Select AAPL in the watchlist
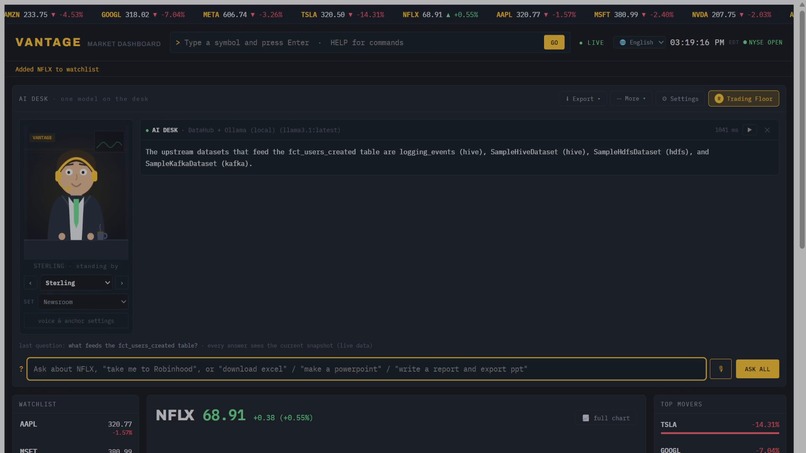 [x=76, y=428]
